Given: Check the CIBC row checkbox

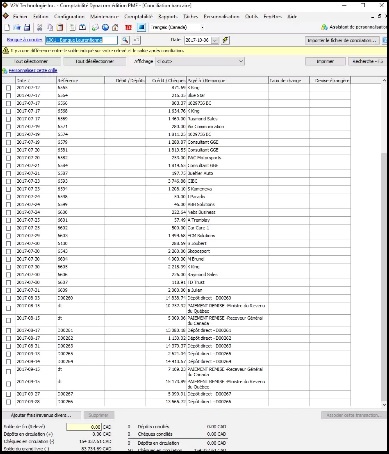Looking at the screenshot, I should 9,181.
